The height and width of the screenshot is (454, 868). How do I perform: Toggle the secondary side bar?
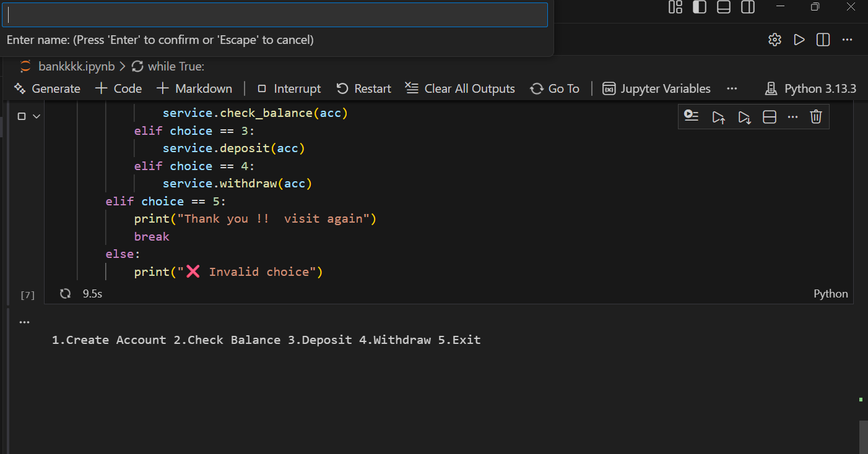(x=748, y=7)
